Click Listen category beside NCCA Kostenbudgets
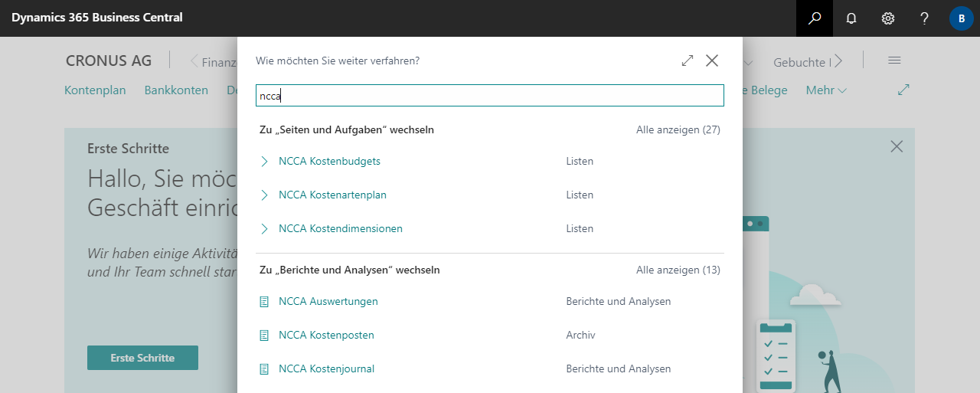 [x=580, y=161]
